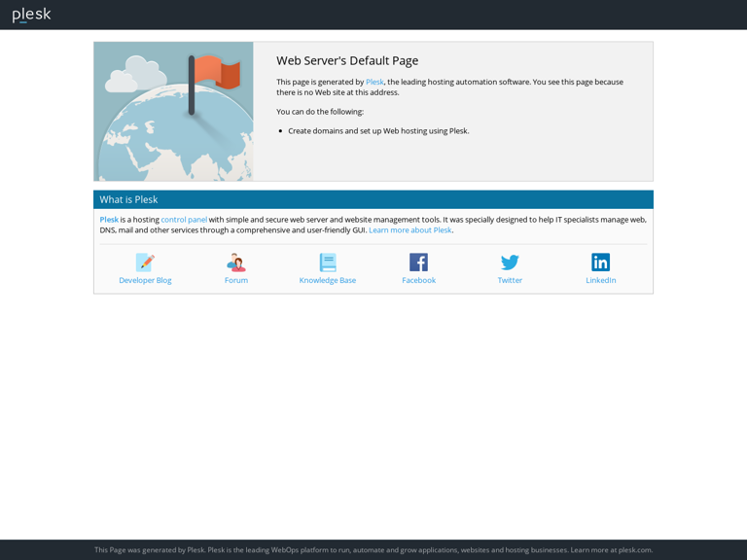Follow the Plesk link in intro paragraph
747x560 pixels.
tap(374, 83)
